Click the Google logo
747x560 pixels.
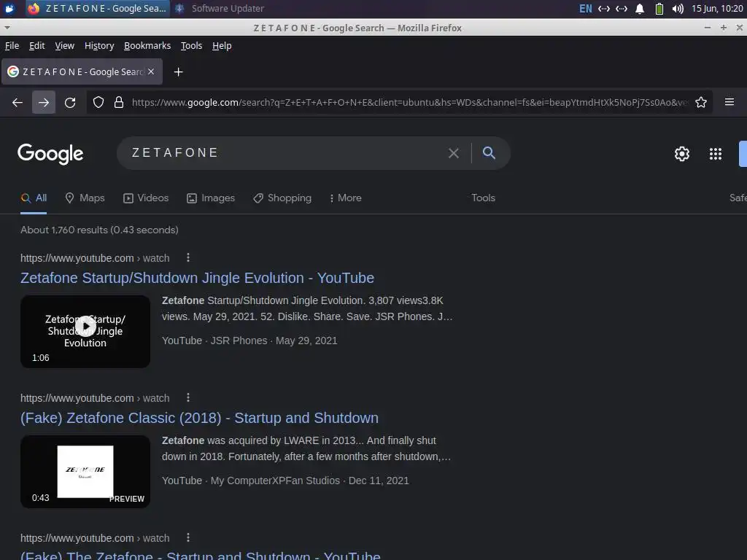[50, 154]
